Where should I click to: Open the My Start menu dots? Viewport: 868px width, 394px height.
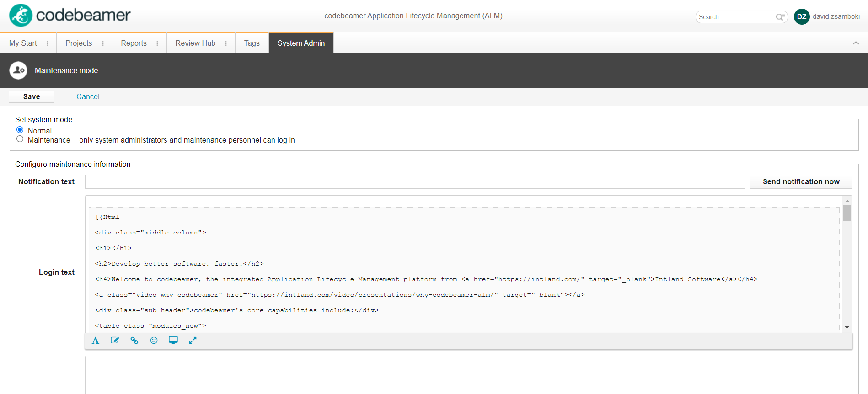pos(48,43)
